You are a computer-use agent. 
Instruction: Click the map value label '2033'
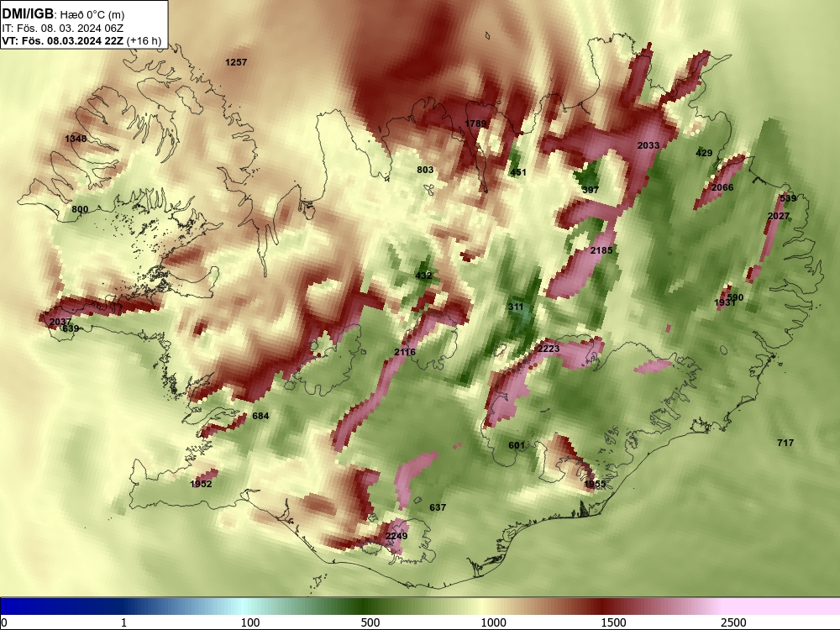pyautogui.click(x=648, y=145)
